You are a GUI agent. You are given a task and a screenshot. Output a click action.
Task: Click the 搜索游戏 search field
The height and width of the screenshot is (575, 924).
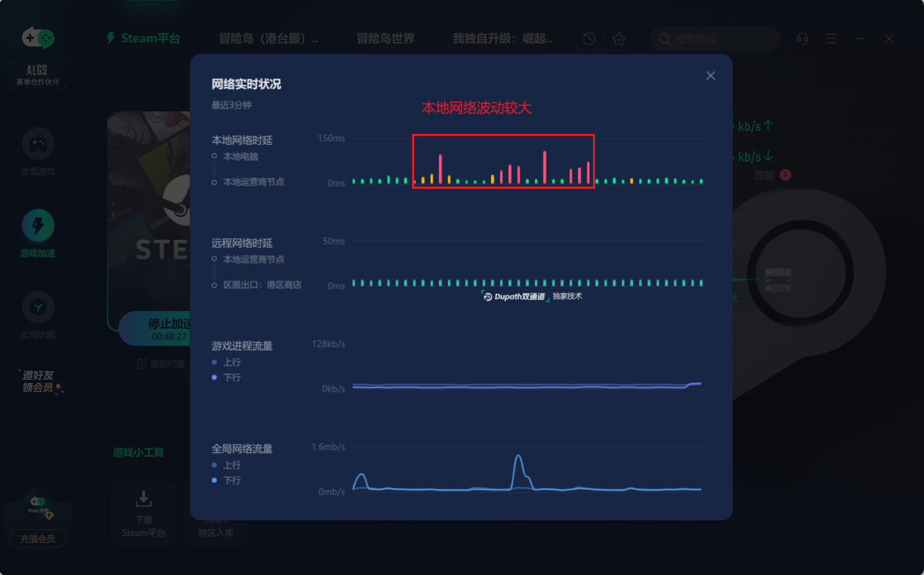(x=715, y=39)
